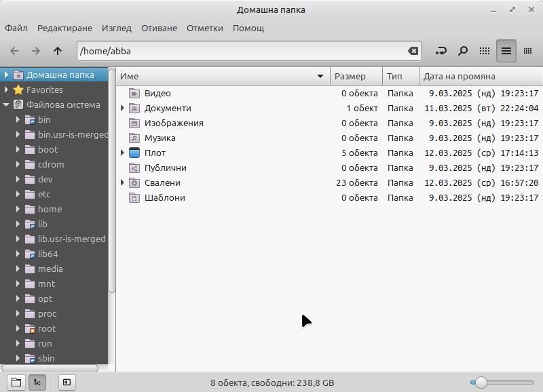Open the Файл menu
543x392 pixels.
pos(16,28)
